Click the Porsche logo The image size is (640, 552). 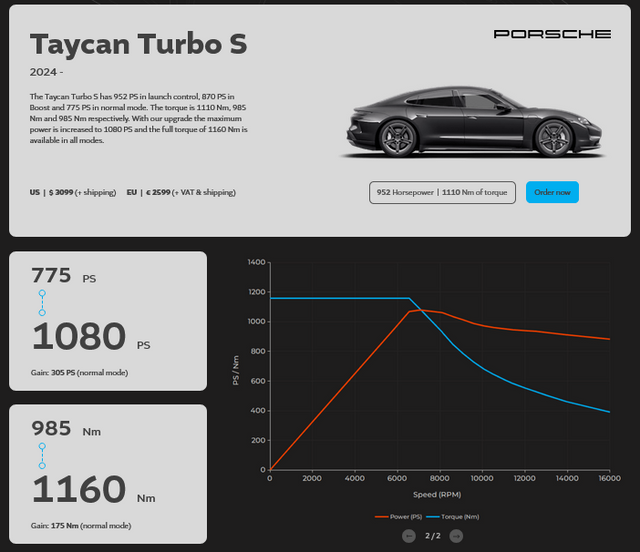pos(552,34)
